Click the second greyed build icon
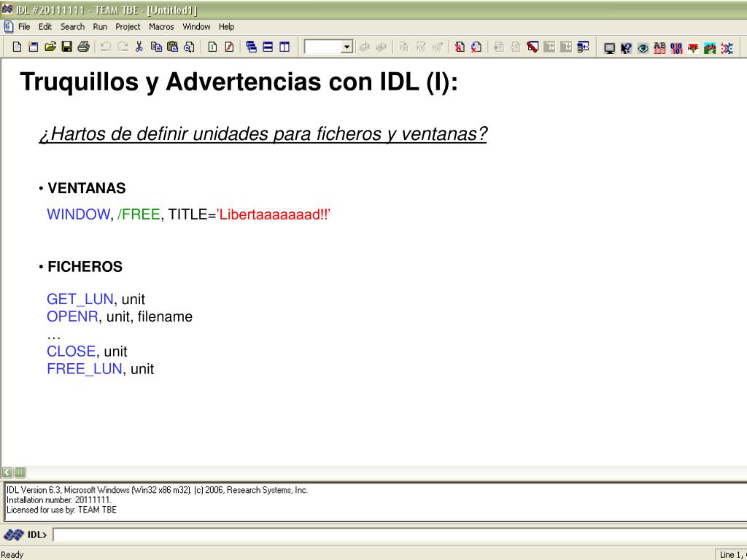 381,47
